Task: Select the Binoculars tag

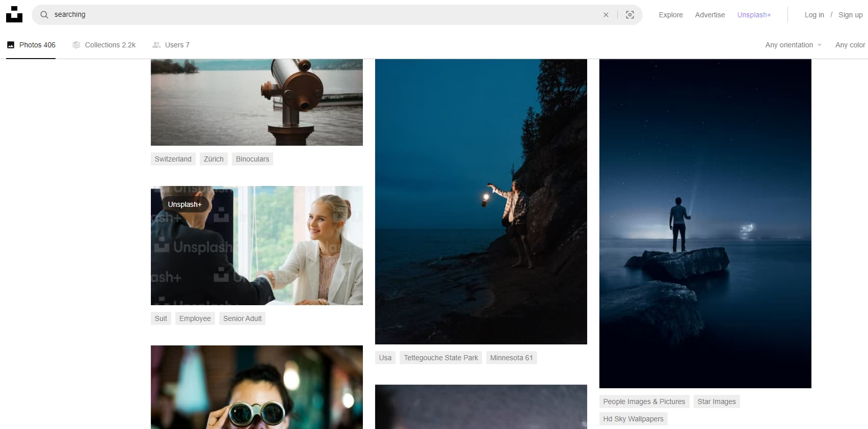Action: tap(252, 159)
